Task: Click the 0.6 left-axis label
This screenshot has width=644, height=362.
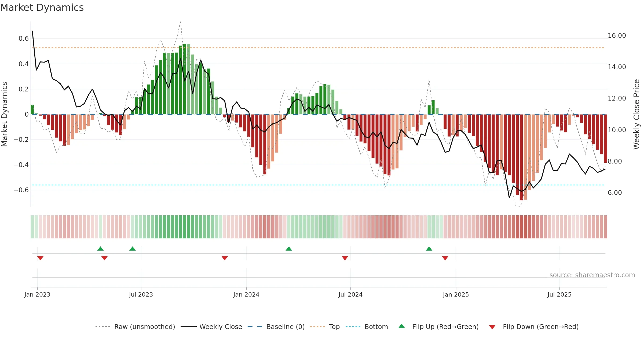Action: coord(24,39)
